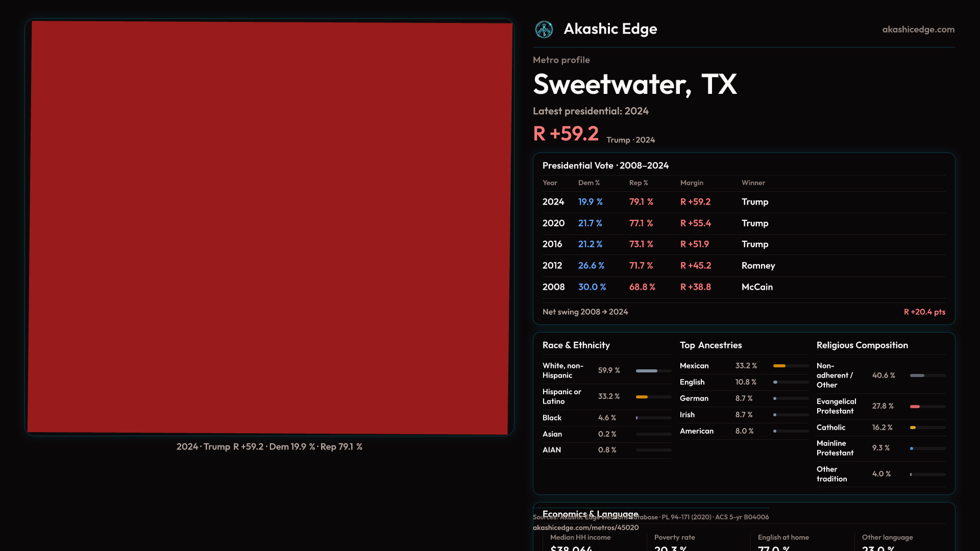This screenshot has height=551, width=980.
Task: Open the akashicedge.com/metros/45020 source link
Action: coord(585,528)
